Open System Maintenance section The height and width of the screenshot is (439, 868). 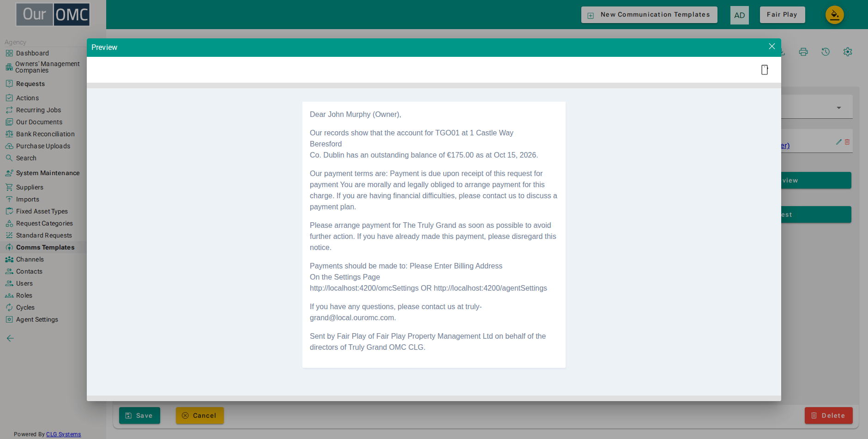point(48,173)
